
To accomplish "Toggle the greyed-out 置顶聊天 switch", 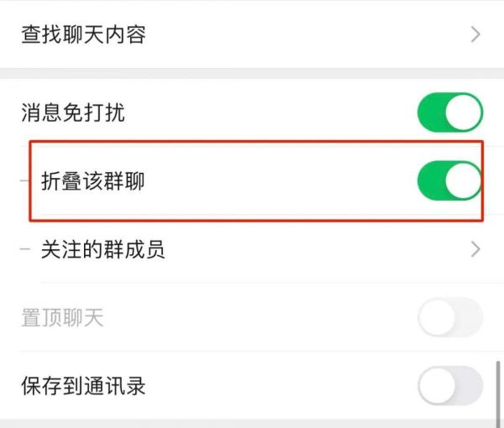I will pyautogui.click(x=449, y=318).
